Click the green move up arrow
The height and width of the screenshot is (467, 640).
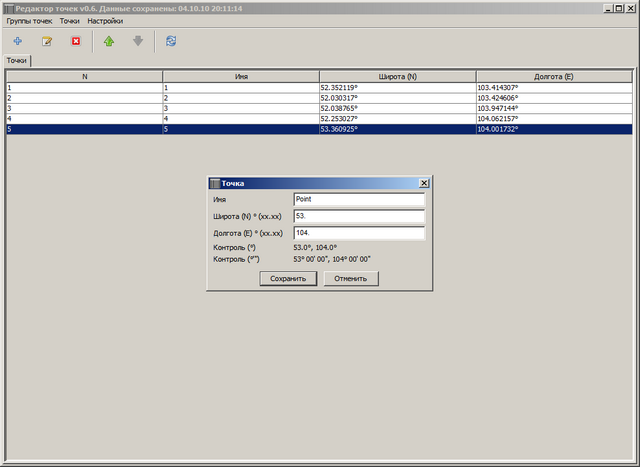click(109, 41)
